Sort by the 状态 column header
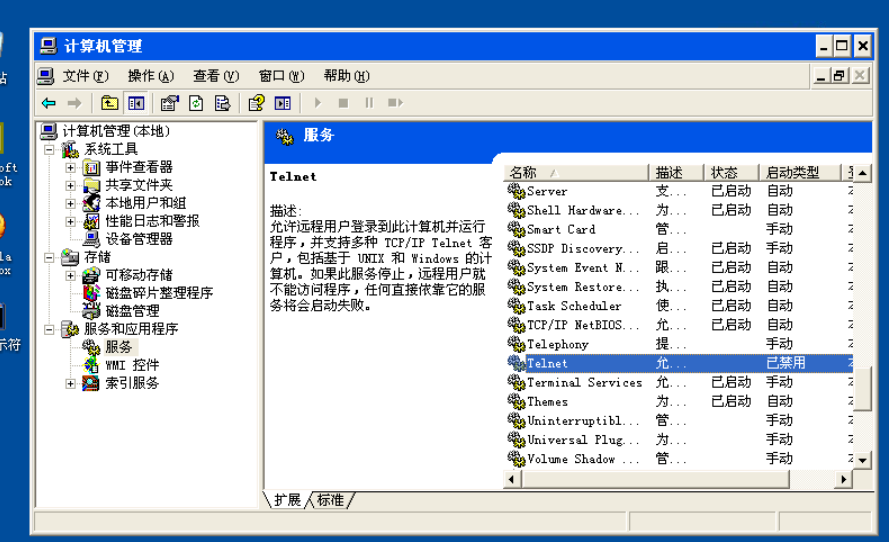The height and width of the screenshot is (542, 889). point(731,172)
